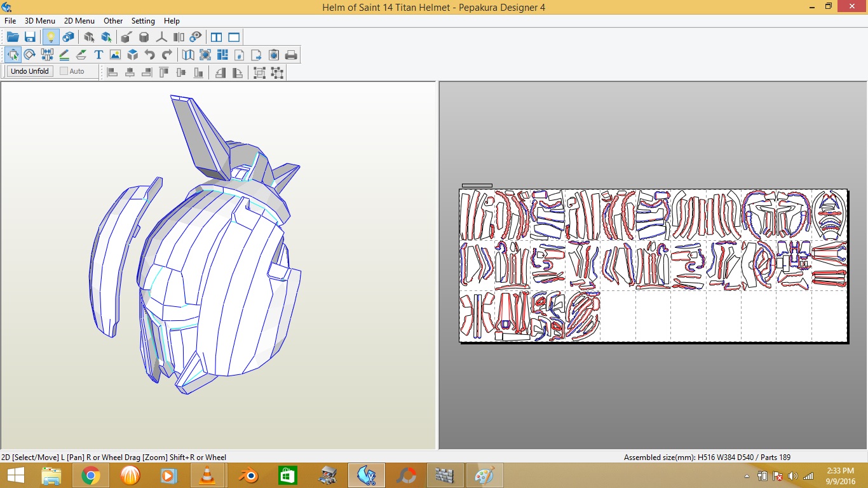Click the Redo arrow icon
This screenshot has height=488, width=868.
(x=167, y=55)
